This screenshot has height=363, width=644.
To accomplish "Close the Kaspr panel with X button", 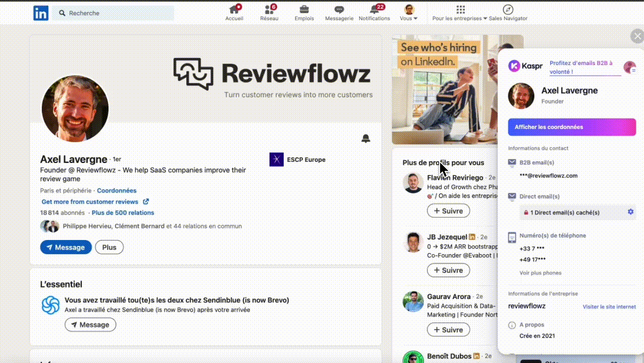I will point(637,36).
